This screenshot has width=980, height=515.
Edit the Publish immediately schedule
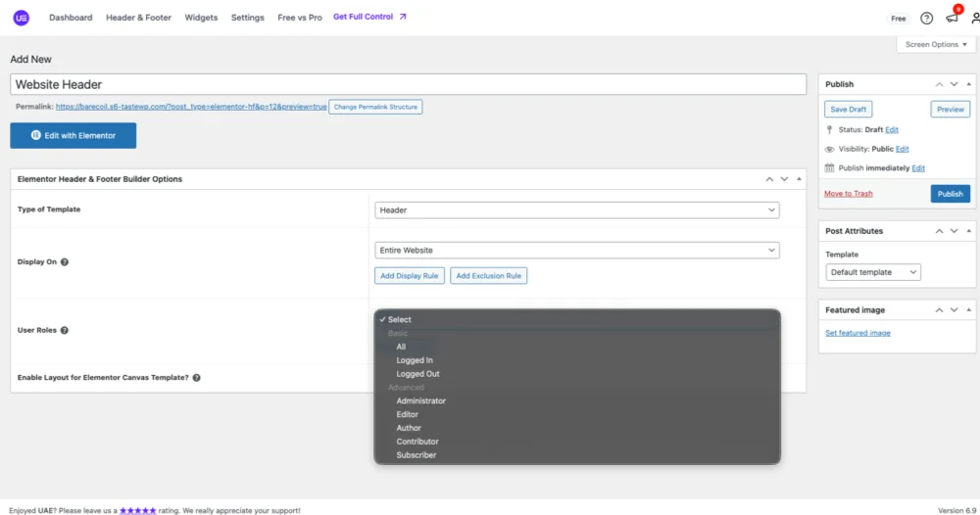pyautogui.click(x=918, y=168)
